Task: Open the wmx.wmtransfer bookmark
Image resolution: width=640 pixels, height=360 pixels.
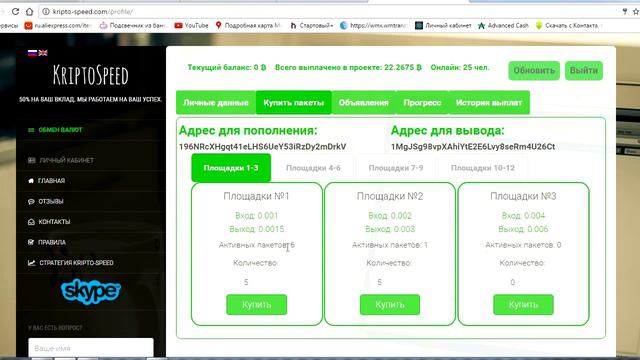Action: pyautogui.click(x=373, y=25)
